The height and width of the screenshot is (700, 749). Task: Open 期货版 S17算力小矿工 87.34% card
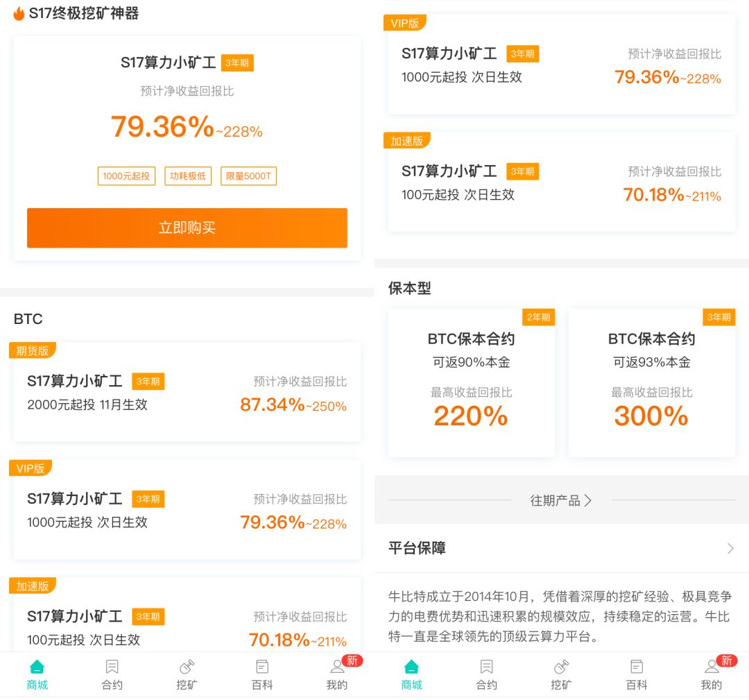coord(187,392)
